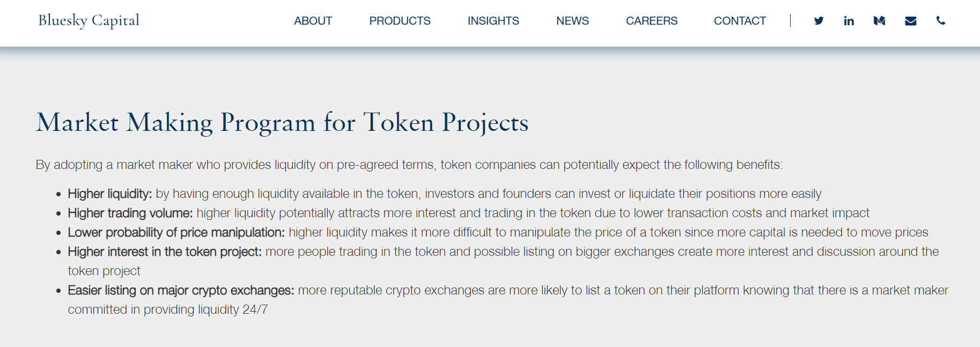Click the Easier listing on major crypto exchanges bullet
This screenshot has height=347, width=980.
(507, 290)
